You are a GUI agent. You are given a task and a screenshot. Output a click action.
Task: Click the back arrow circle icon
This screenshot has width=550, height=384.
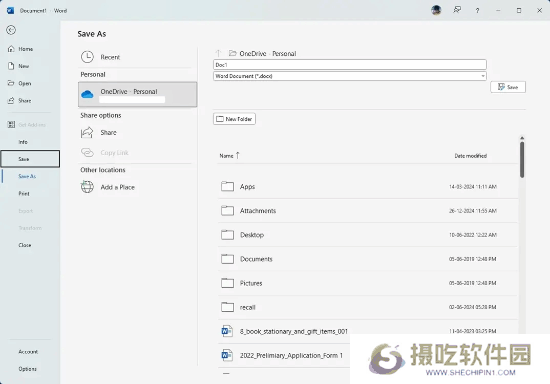[11, 30]
